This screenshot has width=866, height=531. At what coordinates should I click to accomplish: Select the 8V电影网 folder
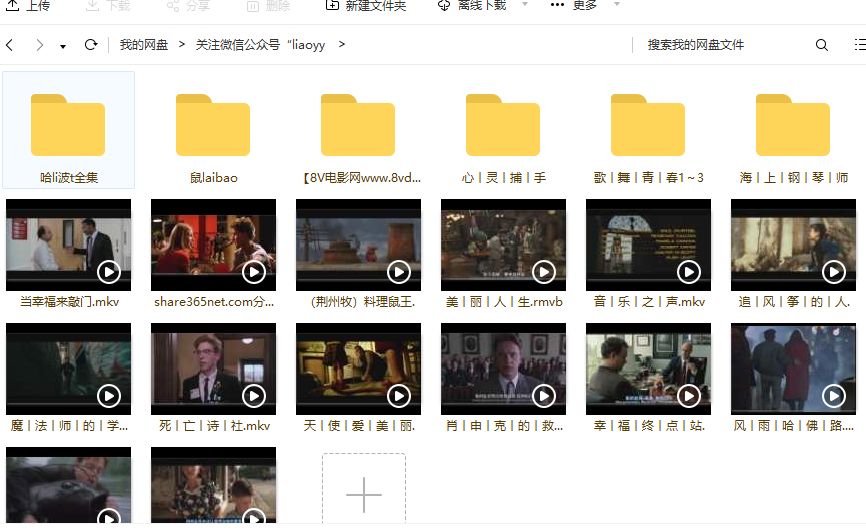[358, 125]
